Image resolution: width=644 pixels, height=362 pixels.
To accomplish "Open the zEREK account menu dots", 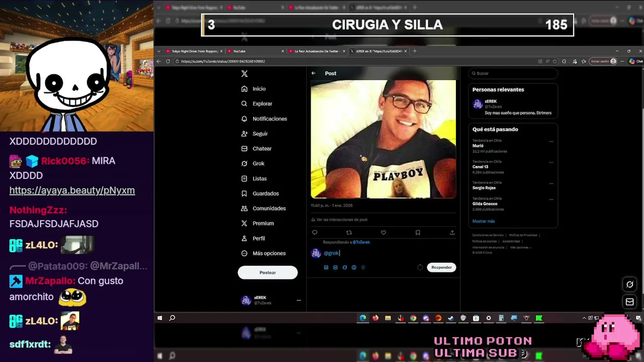I will 298,300.
